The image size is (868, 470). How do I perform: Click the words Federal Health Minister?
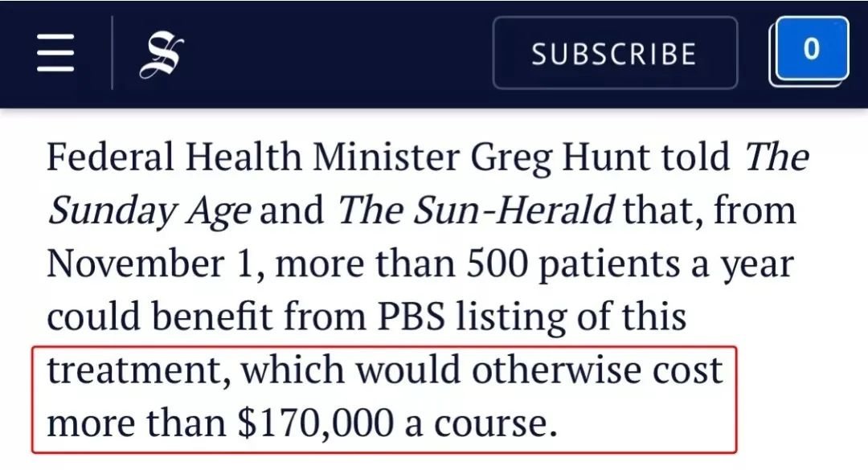(x=253, y=157)
